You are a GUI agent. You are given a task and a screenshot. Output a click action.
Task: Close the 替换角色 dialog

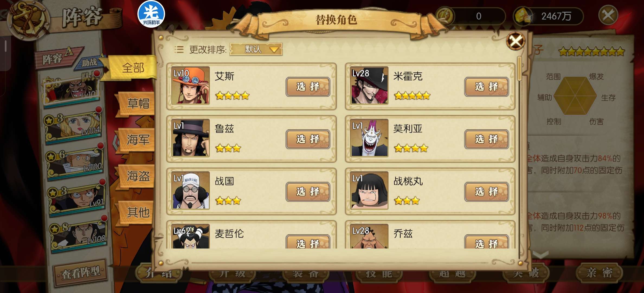[x=515, y=41]
